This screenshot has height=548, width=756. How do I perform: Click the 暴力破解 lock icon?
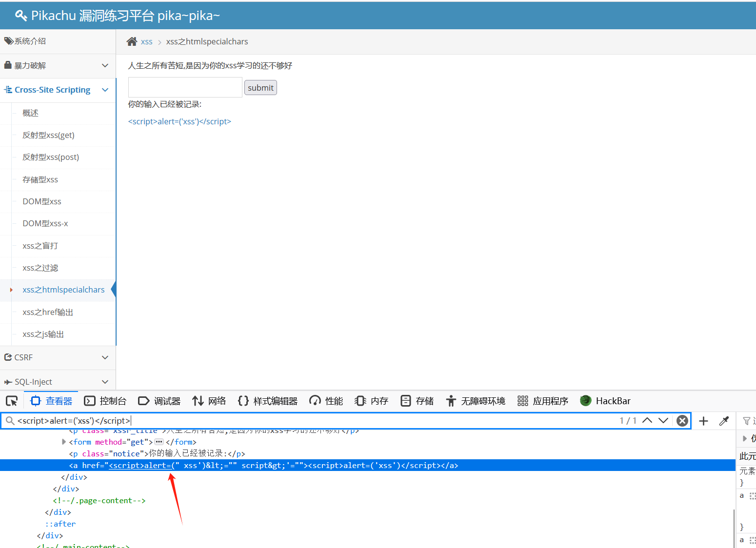click(8, 65)
